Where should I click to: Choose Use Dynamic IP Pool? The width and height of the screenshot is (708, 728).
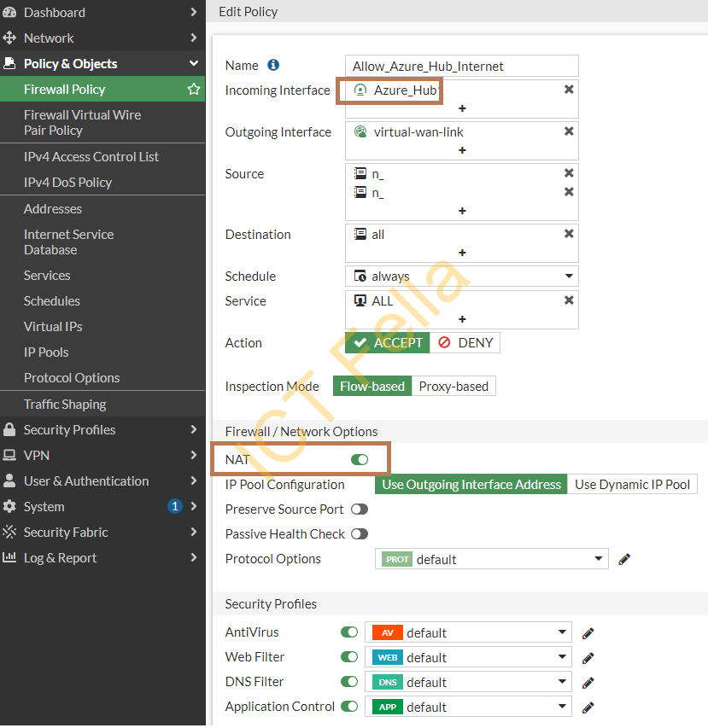(x=632, y=484)
